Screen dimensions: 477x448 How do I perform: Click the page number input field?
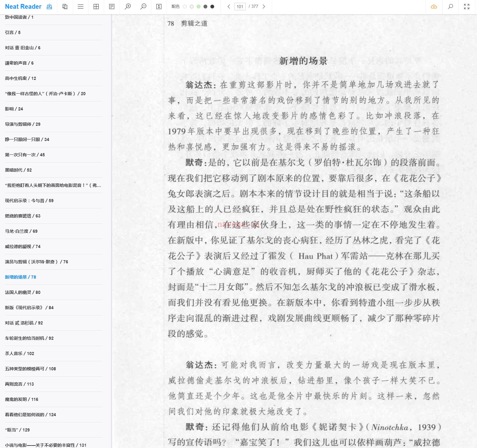(240, 7)
